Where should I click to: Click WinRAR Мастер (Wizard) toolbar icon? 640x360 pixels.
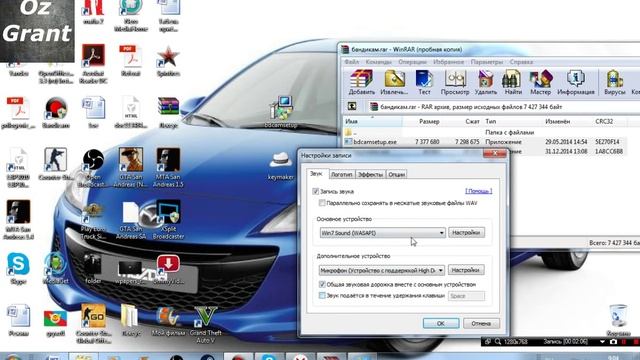540,82
